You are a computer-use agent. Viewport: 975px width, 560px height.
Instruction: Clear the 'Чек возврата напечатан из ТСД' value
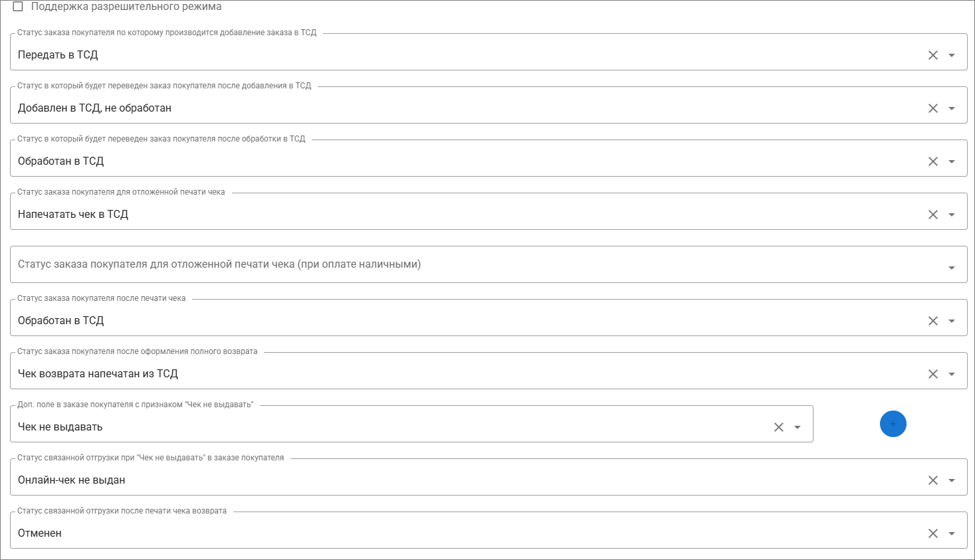click(x=933, y=374)
